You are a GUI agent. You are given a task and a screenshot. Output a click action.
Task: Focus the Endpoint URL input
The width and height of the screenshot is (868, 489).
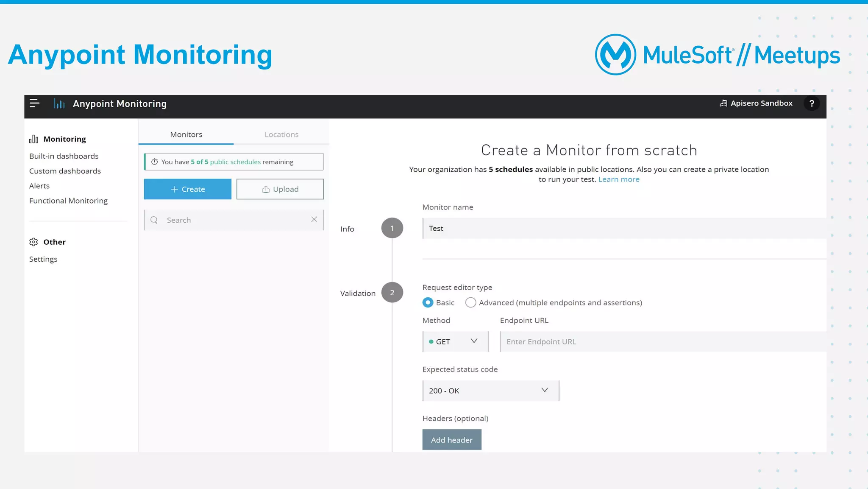tap(663, 342)
